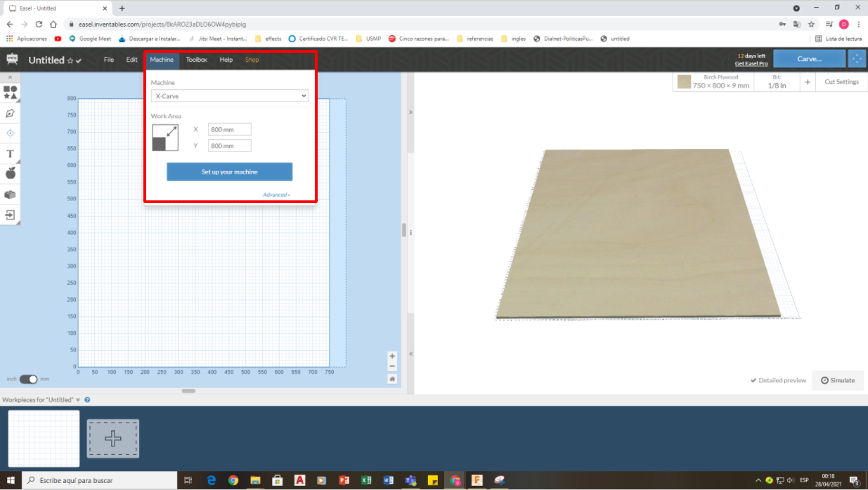This screenshot has height=490, width=868.
Task: Open the Shapes tool in the left toolbar
Action: pyautogui.click(x=10, y=92)
